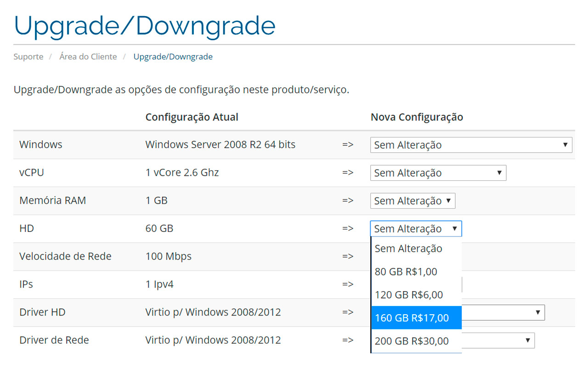This screenshot has height=368, width=588.
Task: Click the page description sentence about configuration options
Action: pos(181,90)
